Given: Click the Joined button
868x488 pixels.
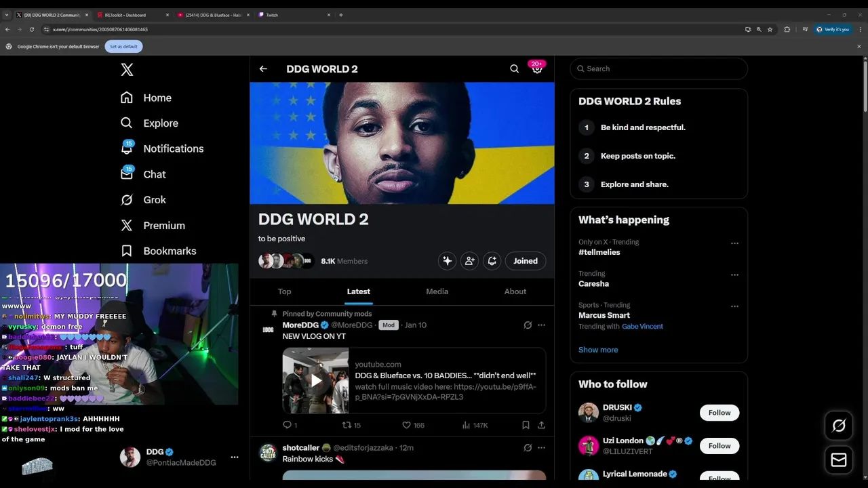Looking at the screenshot, I should pos(526,261).
